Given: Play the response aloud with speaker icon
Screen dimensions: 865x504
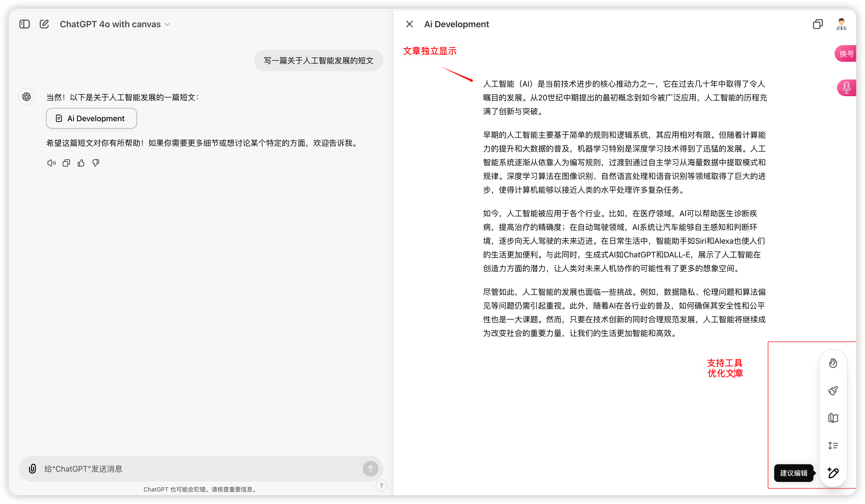Looking at the screenshot, I should point(51,163).
